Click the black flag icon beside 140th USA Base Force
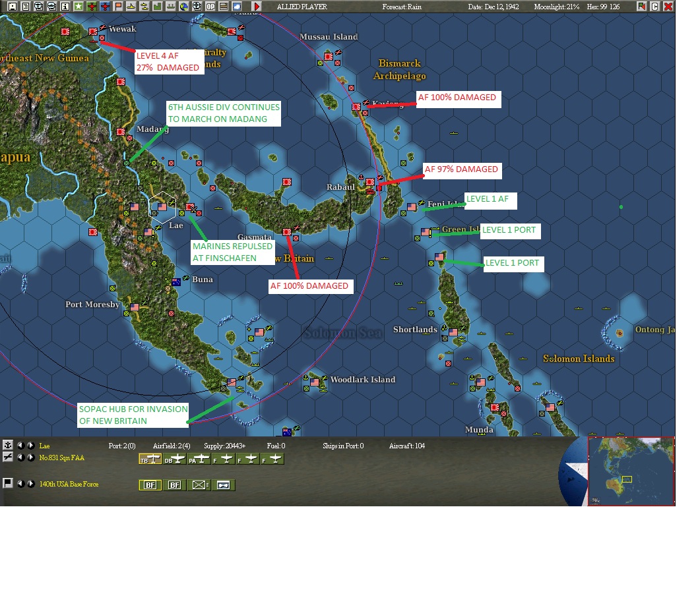Image resolution: width=700 pixels, height=592 pixels. tap(8, 483)
